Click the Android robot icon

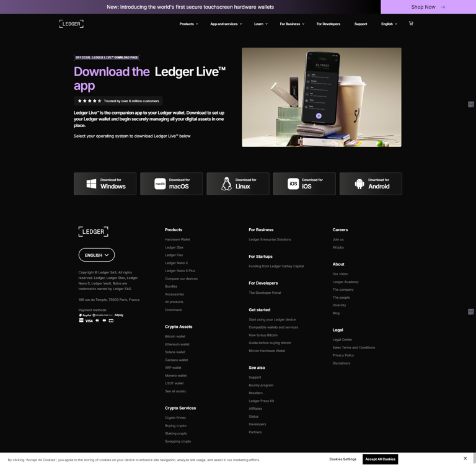359,184
